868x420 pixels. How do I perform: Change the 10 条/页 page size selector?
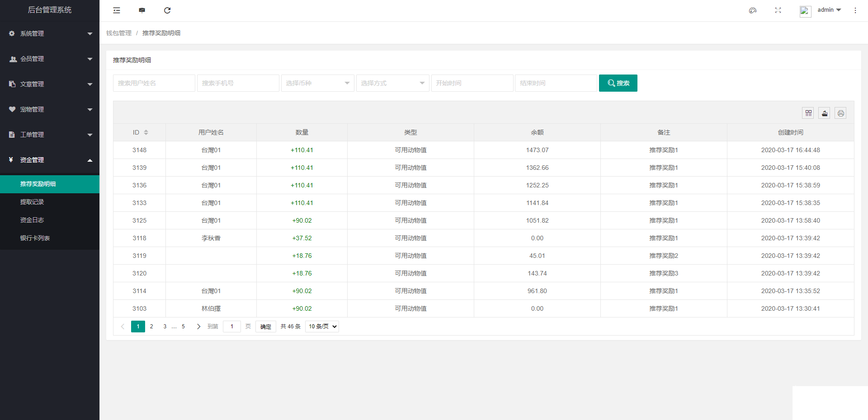click(x=322, y=327)
